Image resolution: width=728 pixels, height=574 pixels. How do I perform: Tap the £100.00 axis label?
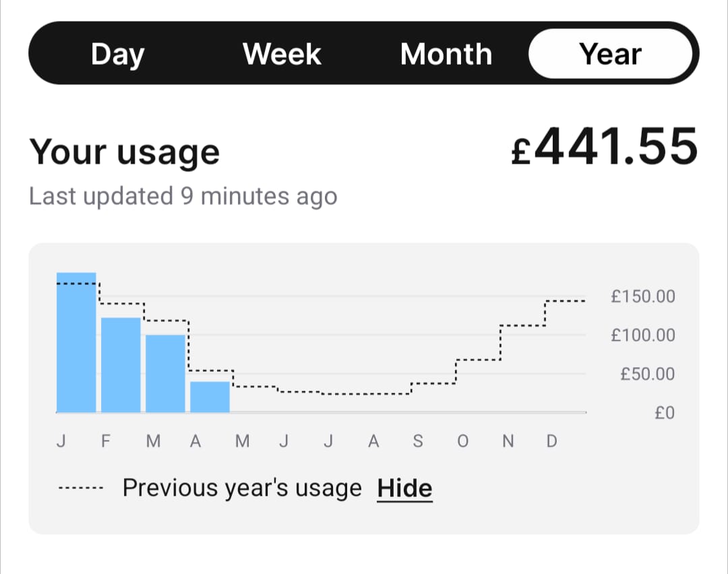coord(642,335)
